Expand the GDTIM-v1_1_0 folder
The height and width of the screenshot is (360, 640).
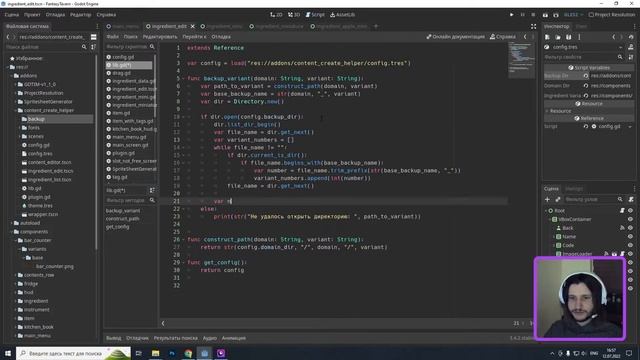click(16, 84)
